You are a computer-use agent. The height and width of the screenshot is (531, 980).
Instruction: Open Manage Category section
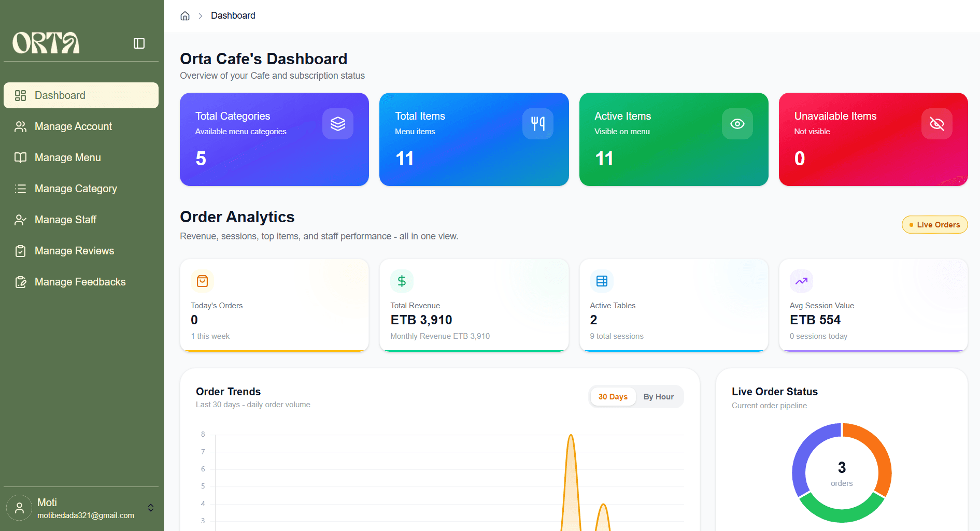[x=81, y=189]
